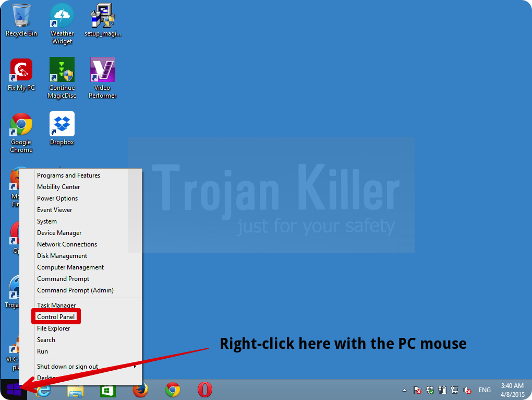Open Firefox from the taskbar
This screenshot has height=400, width=532.
pyautogui.click(x=140, y=390)
